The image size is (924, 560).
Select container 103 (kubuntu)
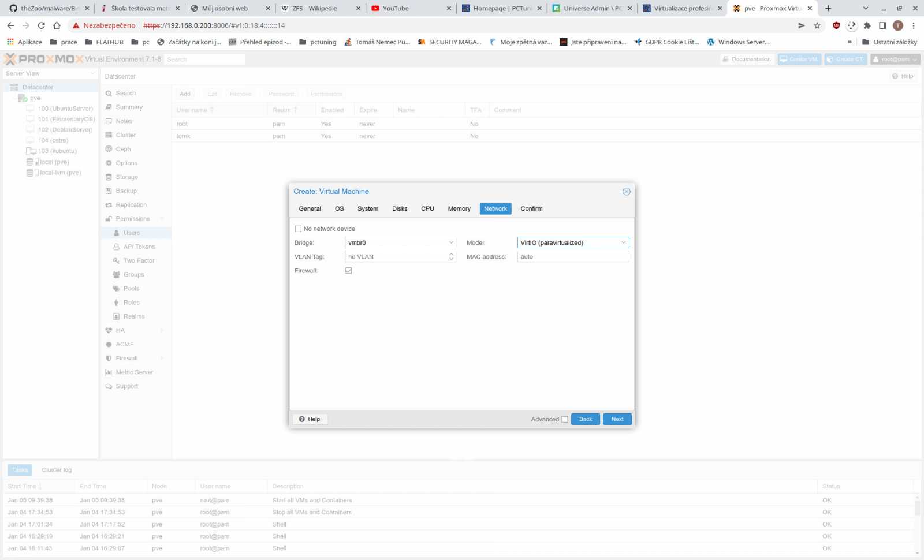point(57,151)
